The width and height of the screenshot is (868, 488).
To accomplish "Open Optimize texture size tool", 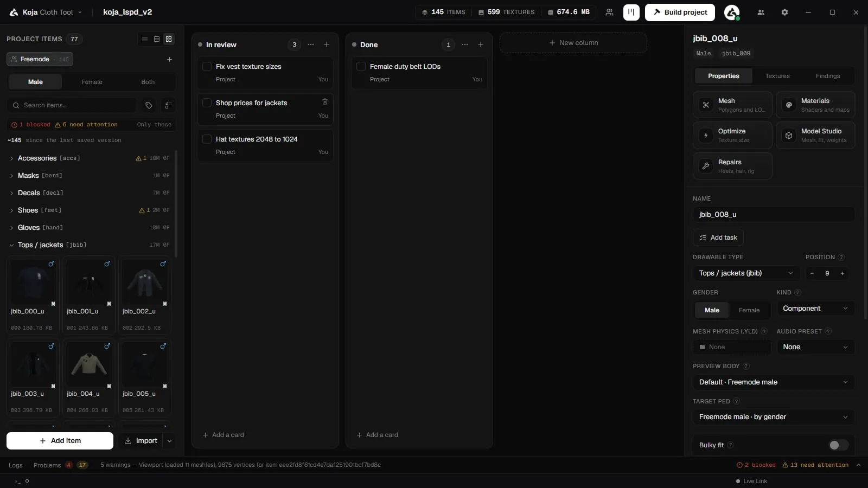I will [x=732, y=135].
